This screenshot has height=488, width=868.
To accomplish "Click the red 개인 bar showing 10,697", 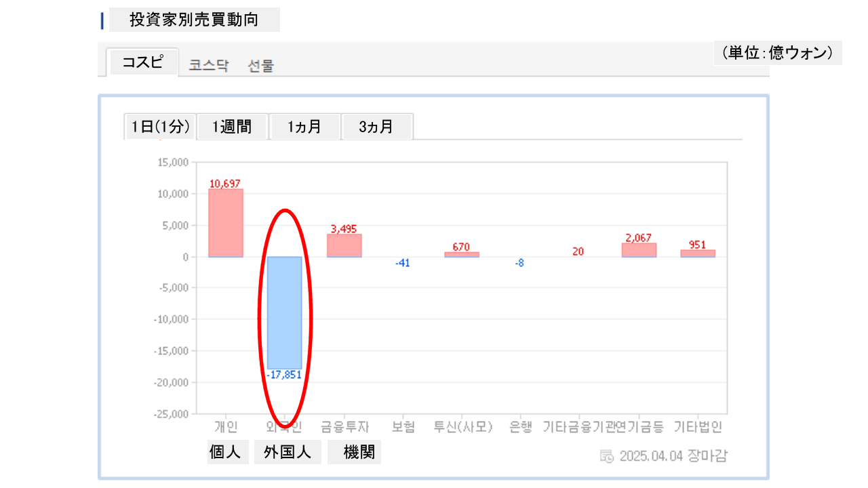I will coord(226,223).
